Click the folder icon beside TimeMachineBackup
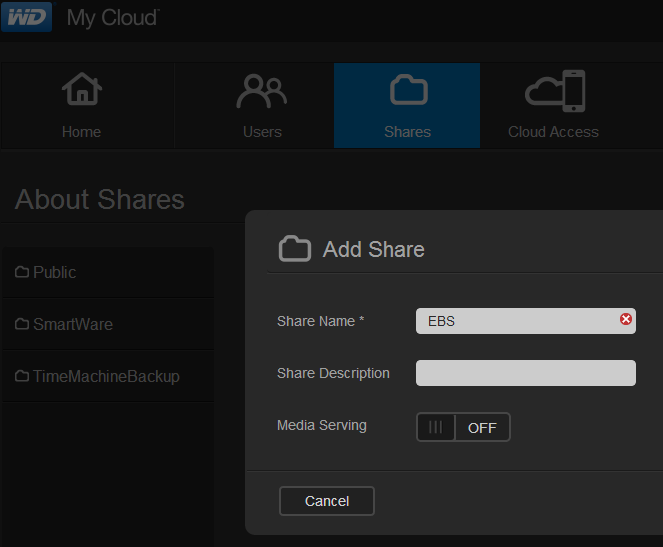The height and width of the screenshot is (547, 663). point(22,377)
